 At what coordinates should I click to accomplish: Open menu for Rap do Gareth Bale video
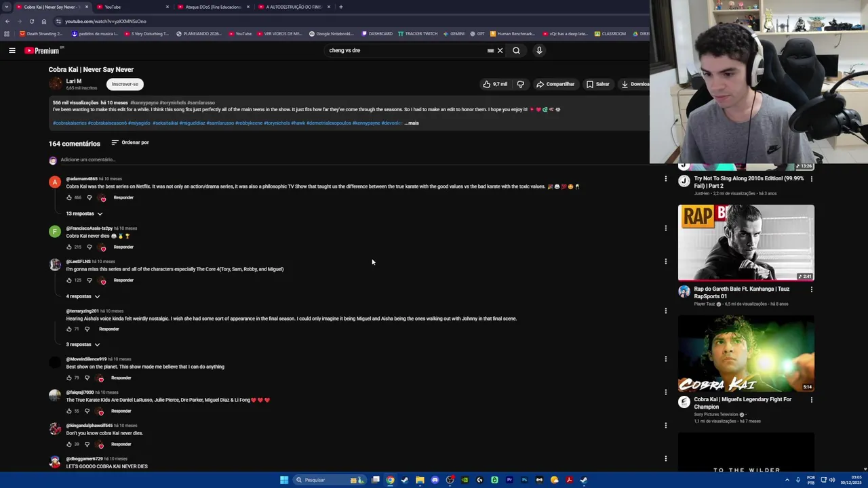811,289
